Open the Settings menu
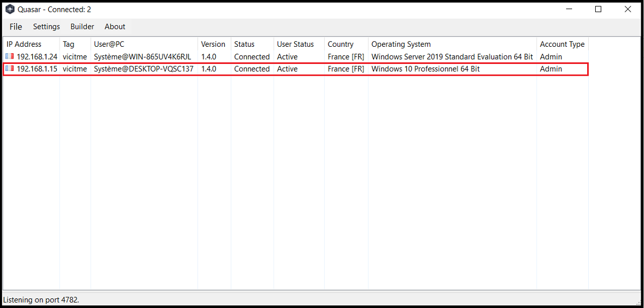 [46, 26]
